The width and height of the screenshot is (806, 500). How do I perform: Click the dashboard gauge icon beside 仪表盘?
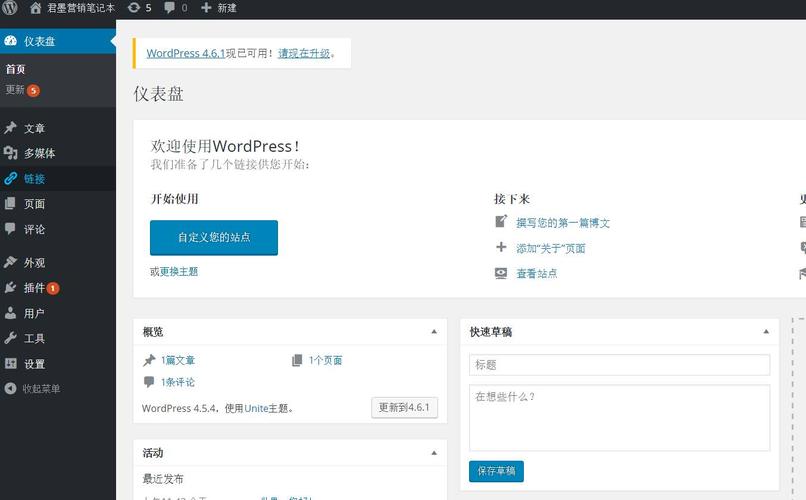click(x=10, y=41)
